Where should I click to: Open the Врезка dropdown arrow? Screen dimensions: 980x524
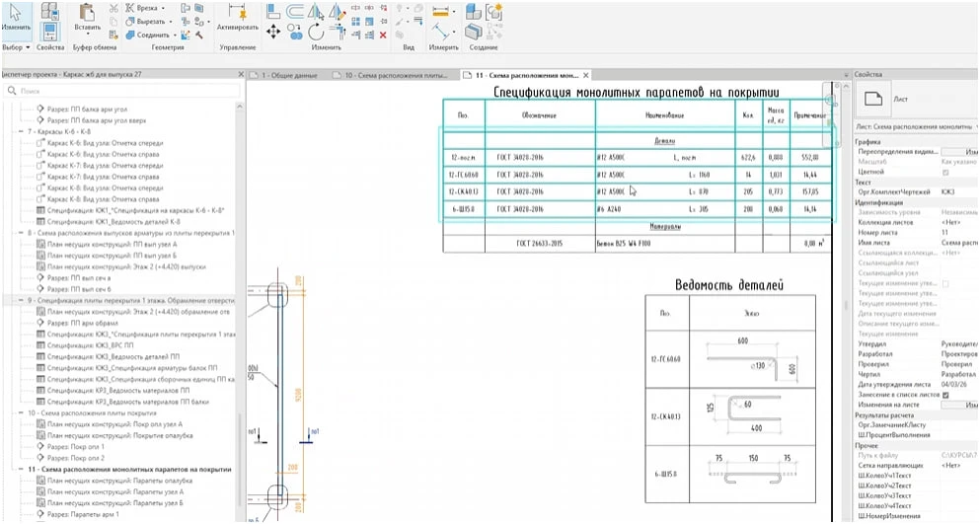click(x=164, y=8)
